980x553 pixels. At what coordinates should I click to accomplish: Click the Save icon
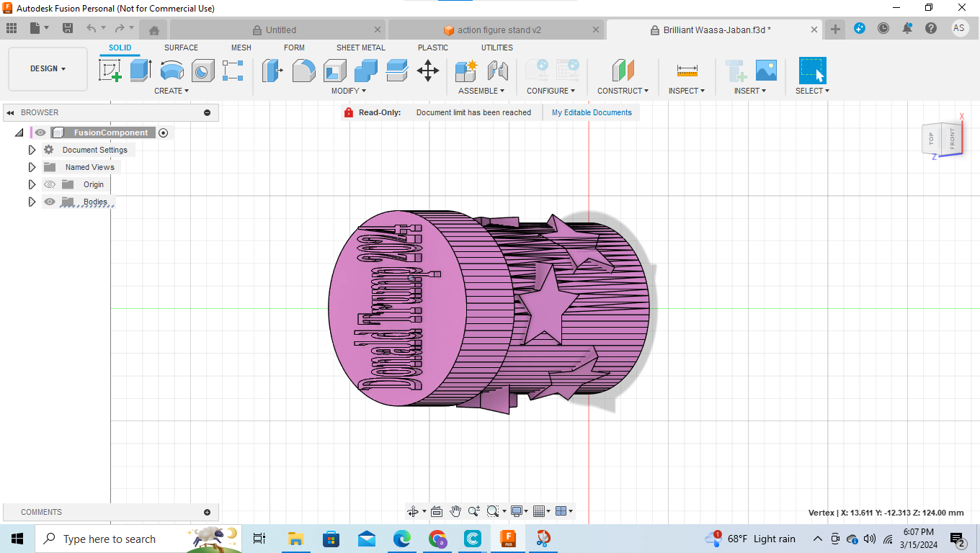68,28
